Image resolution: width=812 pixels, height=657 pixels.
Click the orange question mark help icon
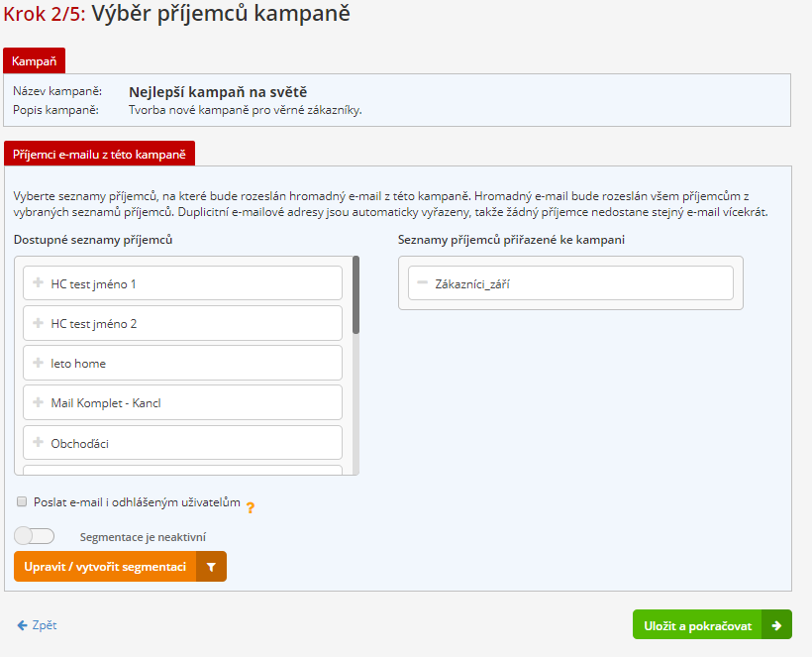click(251, 507)
